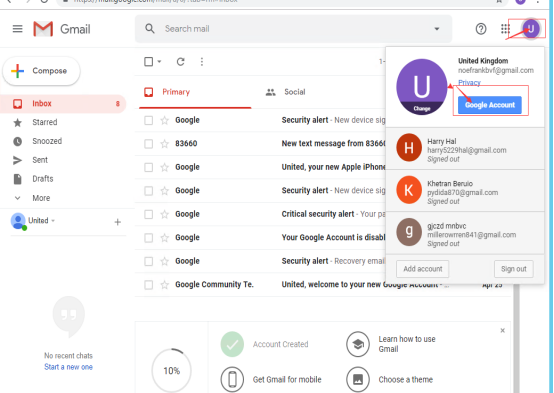Click the Learn how to use Gmail icon
Screen dimensions: 554x393
(x=358, y=344)
